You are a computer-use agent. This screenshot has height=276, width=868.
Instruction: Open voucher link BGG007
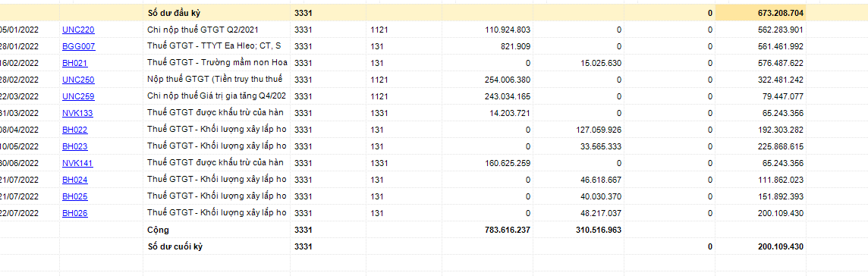(78, 46)
